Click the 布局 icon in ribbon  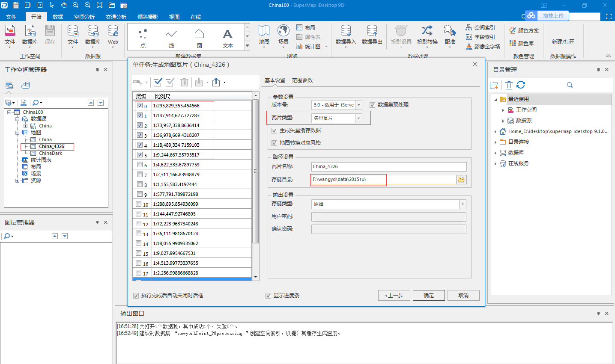point(299,27)
